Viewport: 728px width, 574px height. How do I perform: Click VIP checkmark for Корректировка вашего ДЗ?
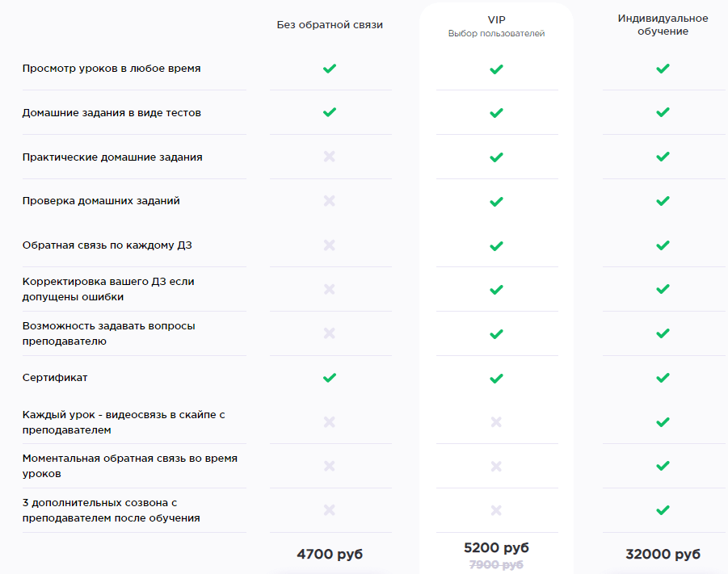click(x=496, y=290)
